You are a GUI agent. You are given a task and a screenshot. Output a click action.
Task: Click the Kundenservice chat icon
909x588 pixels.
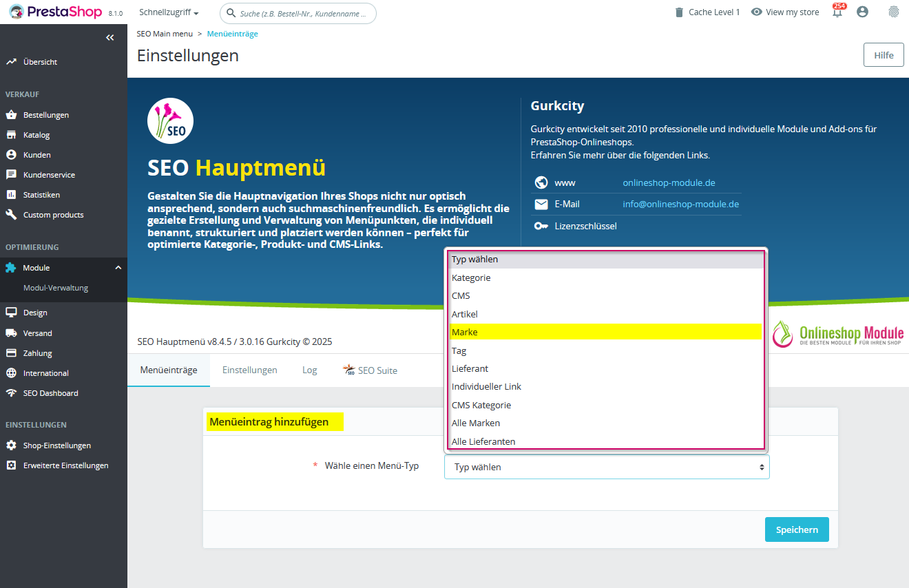[11, 175]
